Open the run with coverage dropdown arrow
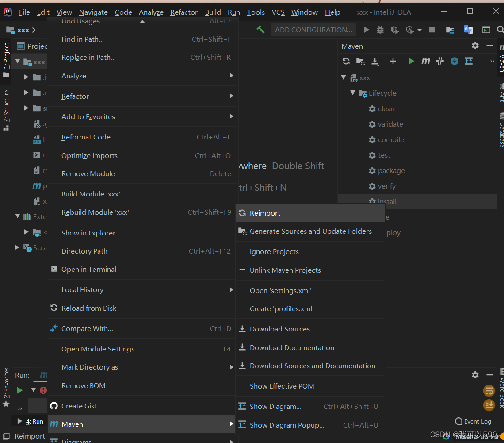Viewport: 504px width, 443px height. 419,30
